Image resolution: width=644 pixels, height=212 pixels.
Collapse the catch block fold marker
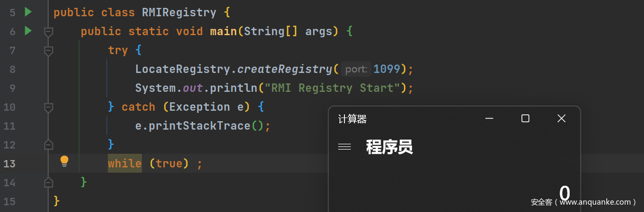49,107
